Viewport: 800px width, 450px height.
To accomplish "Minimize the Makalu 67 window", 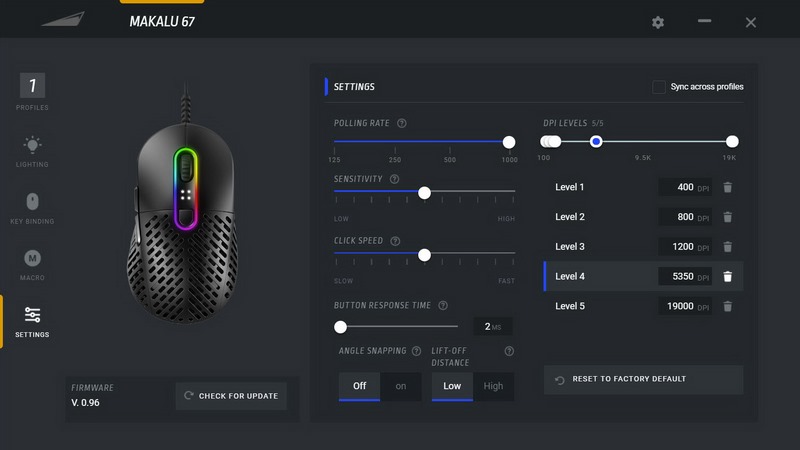I will [x=704, y=21].
